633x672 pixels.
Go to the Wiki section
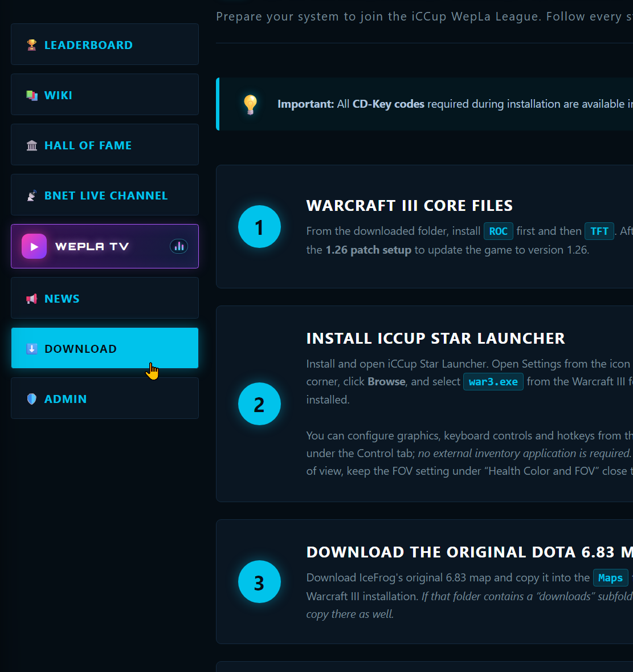(x=105, y=94)
